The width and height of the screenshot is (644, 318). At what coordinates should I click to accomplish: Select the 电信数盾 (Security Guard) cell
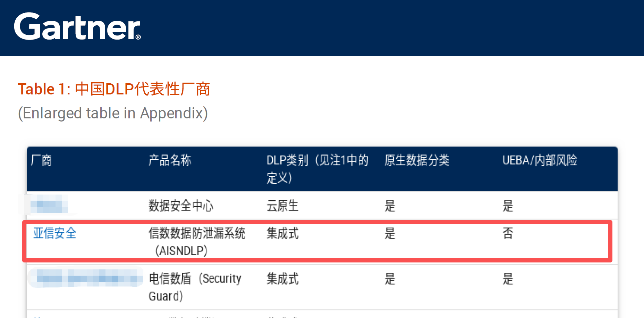[195, 287]
